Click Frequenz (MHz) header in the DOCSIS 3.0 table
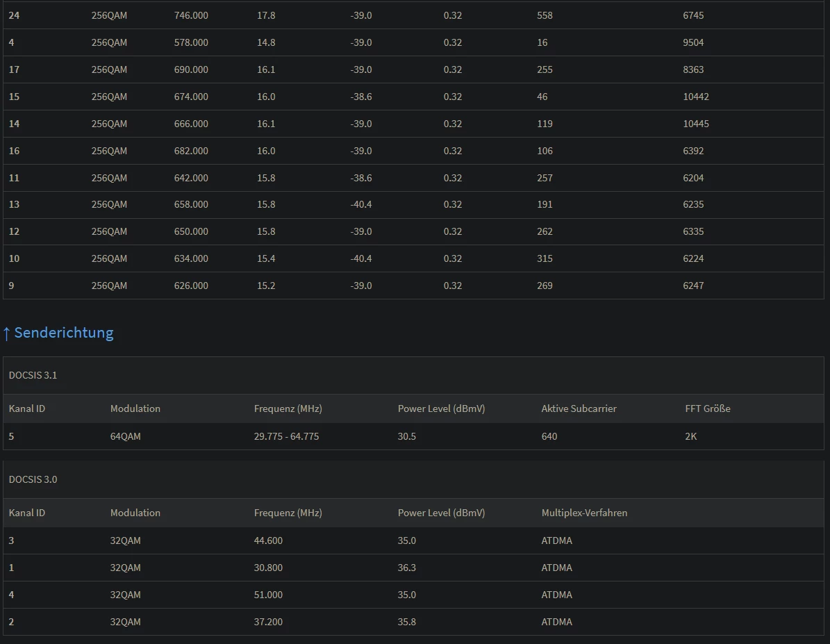The height and width of the screenshot is (644, 830). (x=288, y=513)
